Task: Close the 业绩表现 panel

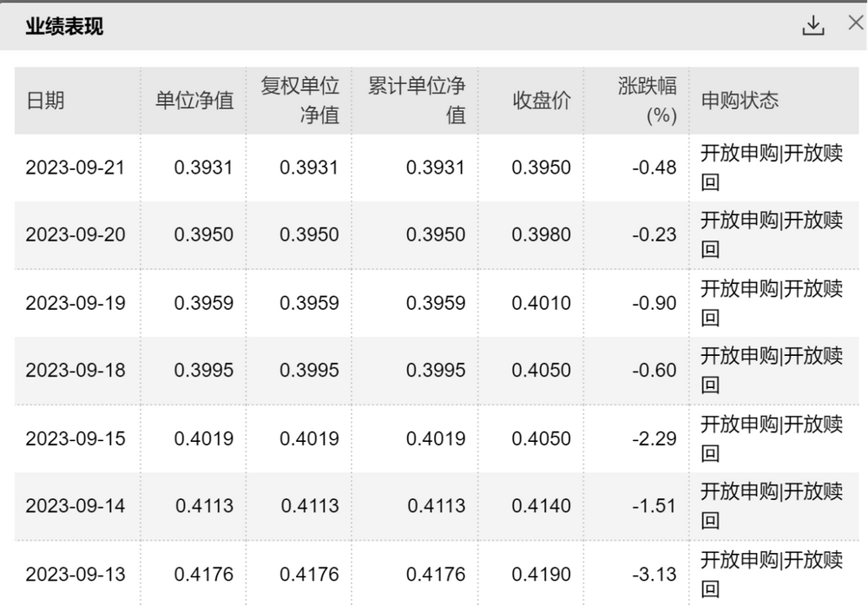Action: (x=856, y=23)
